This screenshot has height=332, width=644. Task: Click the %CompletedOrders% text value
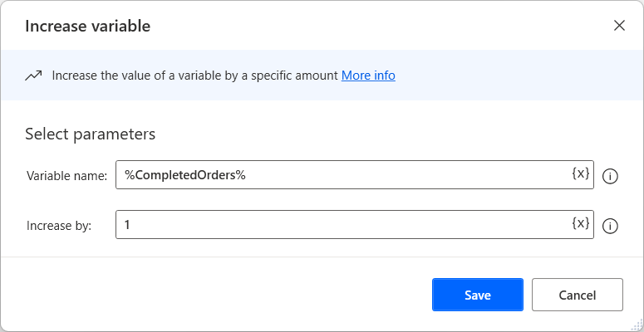tap(184, 175)
